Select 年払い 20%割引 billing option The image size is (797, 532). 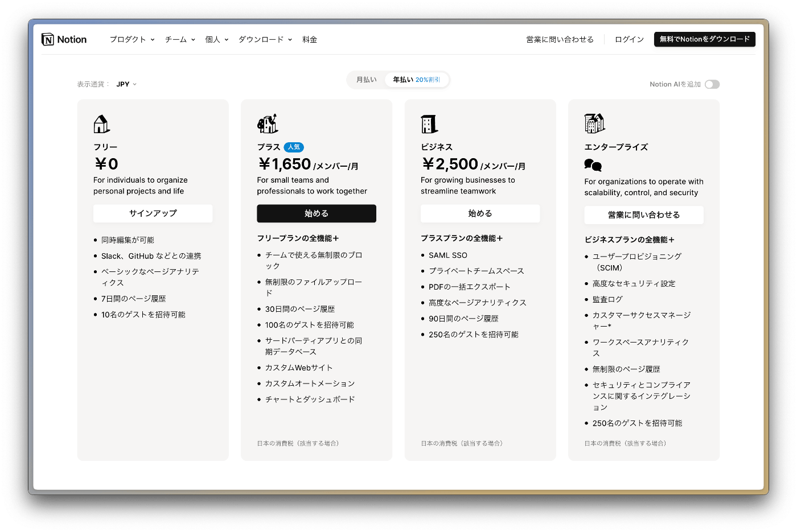pos(417,80)
